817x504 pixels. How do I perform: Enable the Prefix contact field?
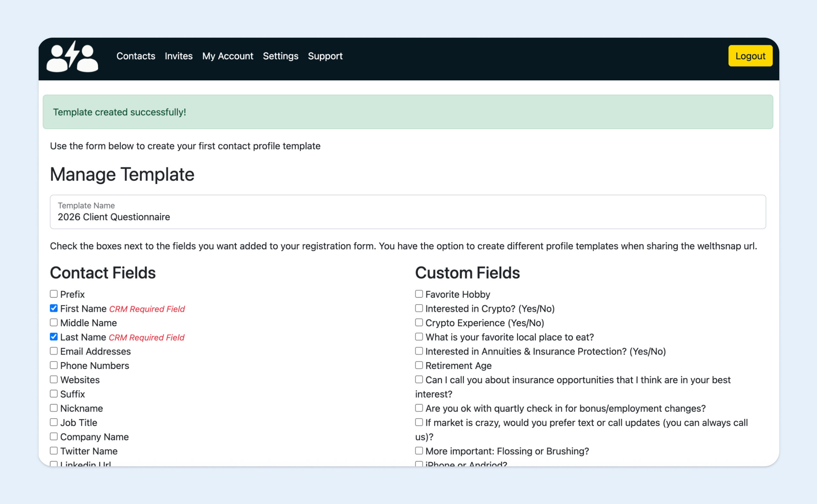[x=54, y=294]
